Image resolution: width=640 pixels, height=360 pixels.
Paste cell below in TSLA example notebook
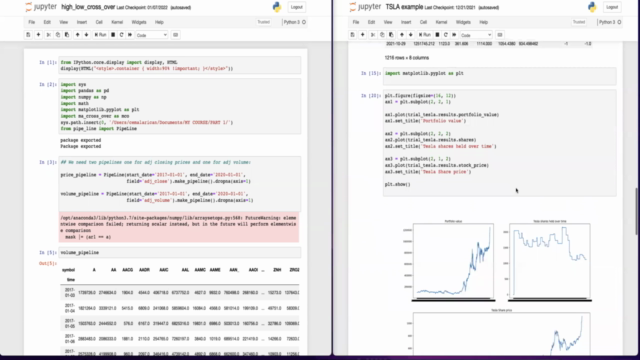391,35
